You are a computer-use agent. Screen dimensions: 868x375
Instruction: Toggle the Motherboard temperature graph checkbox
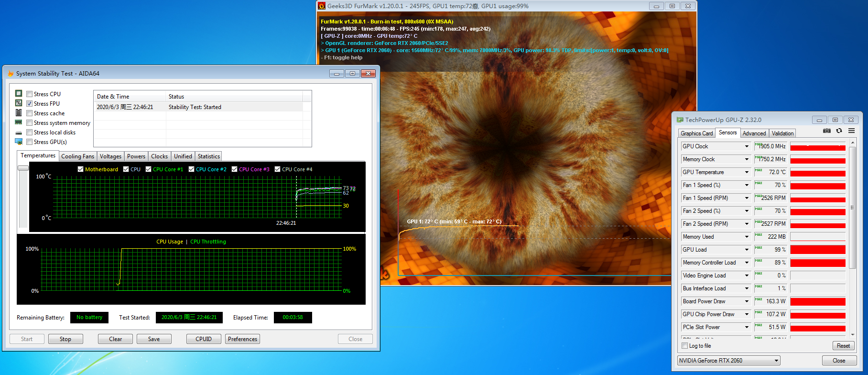[80, 169]
